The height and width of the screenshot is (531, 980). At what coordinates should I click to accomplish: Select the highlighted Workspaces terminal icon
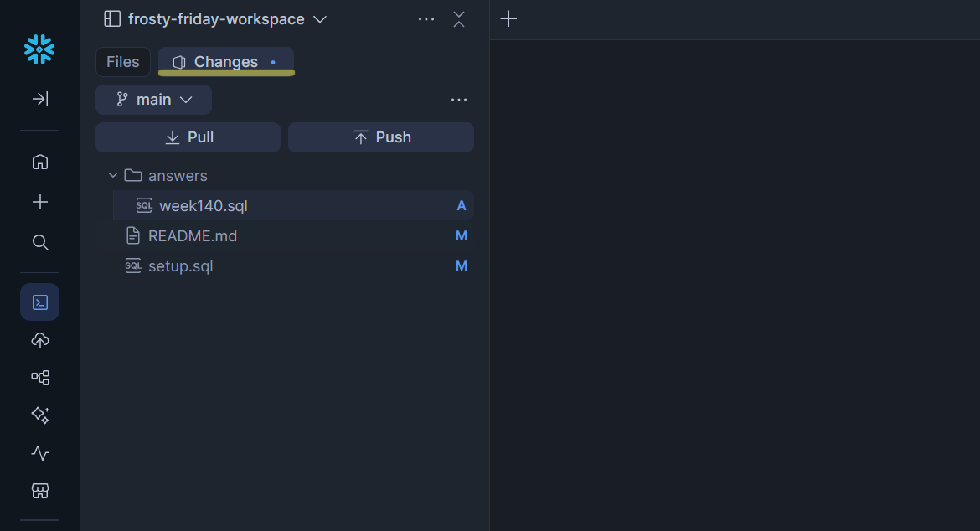(x=39, y=302)
